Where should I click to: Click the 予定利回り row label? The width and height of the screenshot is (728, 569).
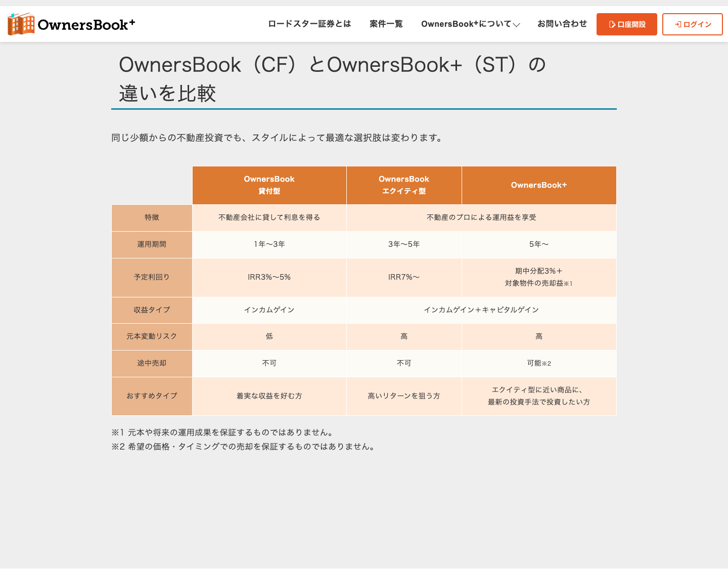click(x=152, y=277)
